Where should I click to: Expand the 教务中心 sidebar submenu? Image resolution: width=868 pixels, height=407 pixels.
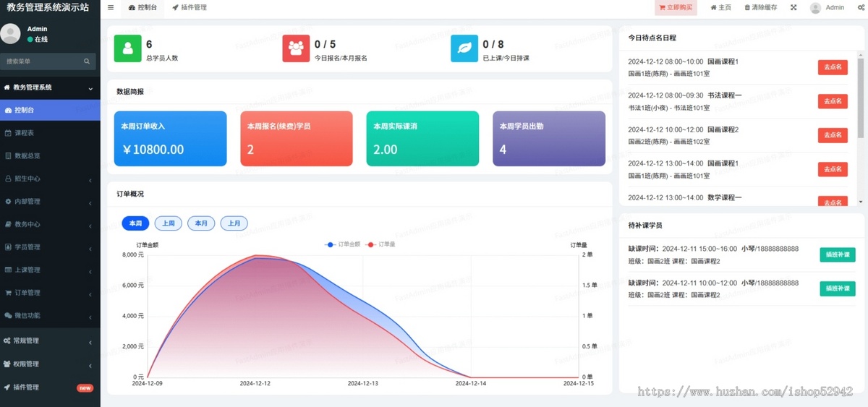coord(50,224)
